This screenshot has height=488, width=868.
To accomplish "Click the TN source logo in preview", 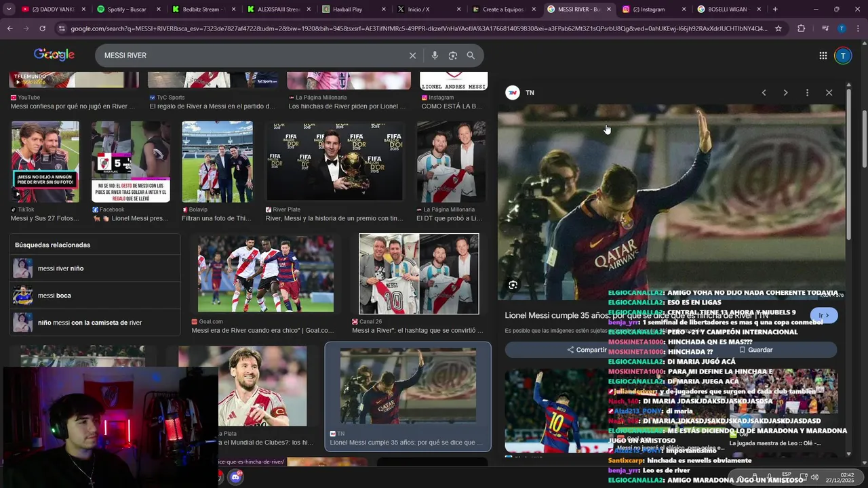I will [513, 93].
